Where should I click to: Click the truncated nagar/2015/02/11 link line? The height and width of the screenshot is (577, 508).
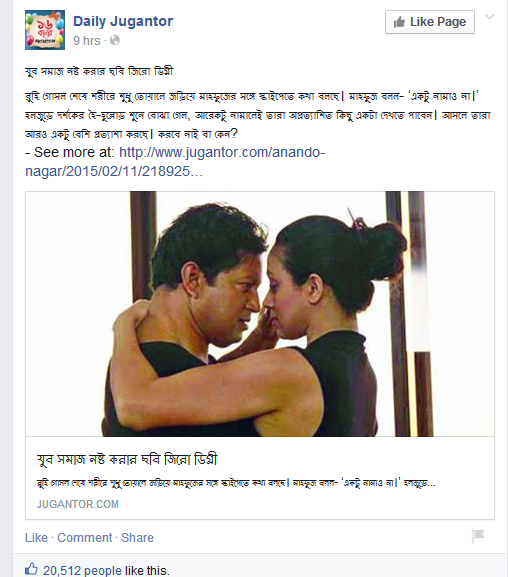point(114,171)
